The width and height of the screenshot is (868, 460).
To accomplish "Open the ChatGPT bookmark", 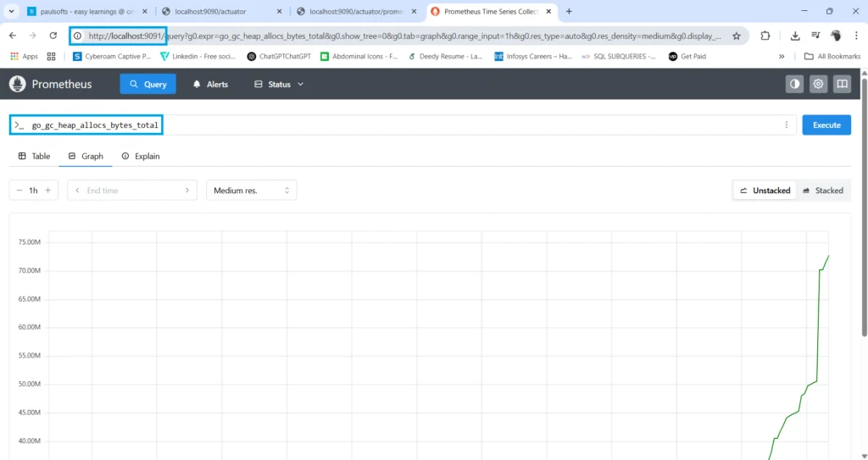I will coord(279,57).
